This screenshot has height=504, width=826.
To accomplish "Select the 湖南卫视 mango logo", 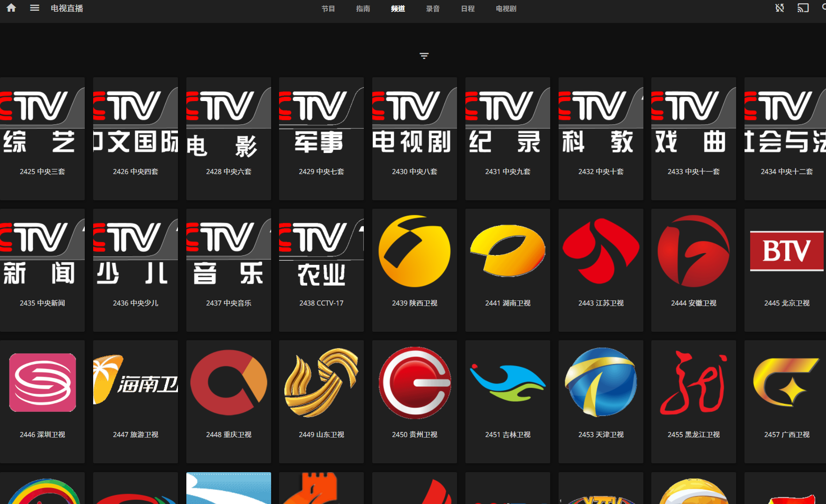I will tap(508, 251).
